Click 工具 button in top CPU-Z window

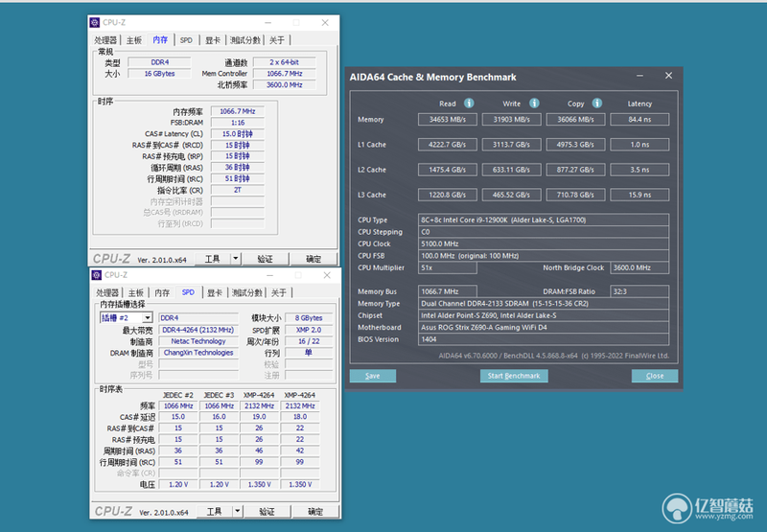pyautogui.click(x=213, y=258)
